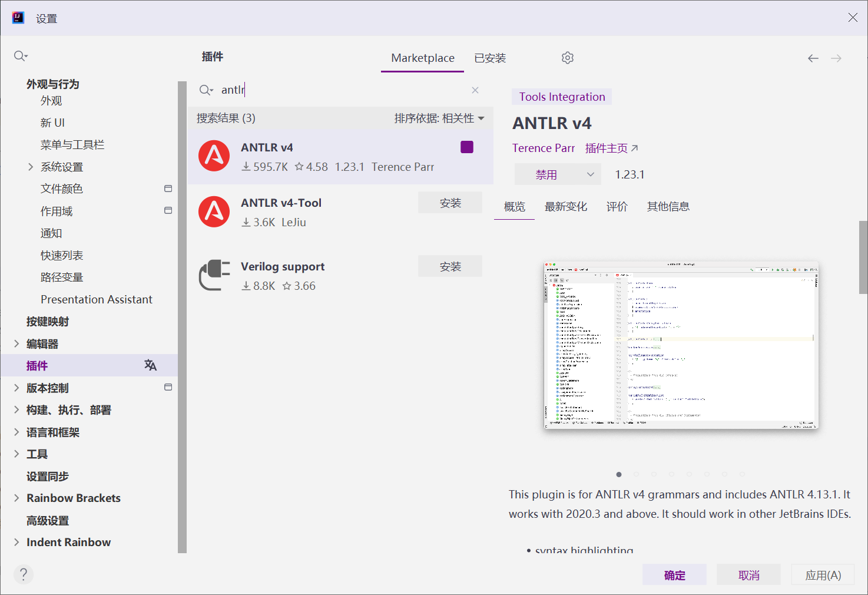Select 新 UI in the settings tree
This screenshot has height=595, width=868.
click(x=52, y=123)
